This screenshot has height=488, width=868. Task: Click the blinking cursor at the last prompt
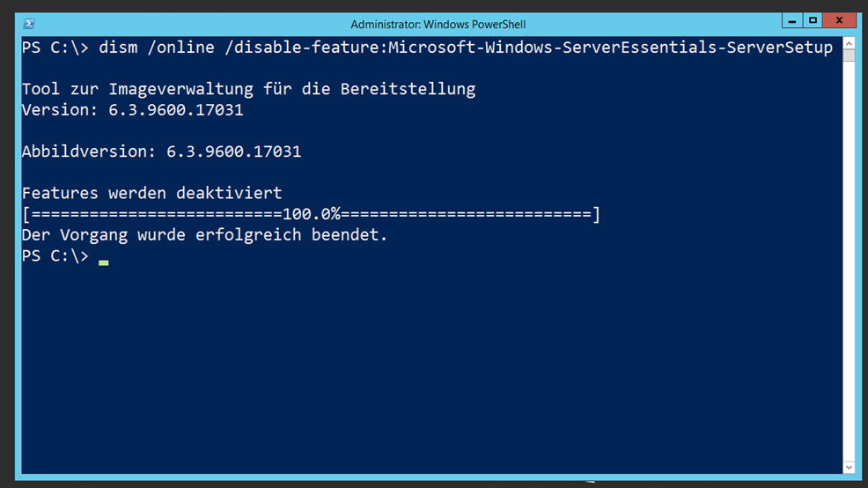104,262
